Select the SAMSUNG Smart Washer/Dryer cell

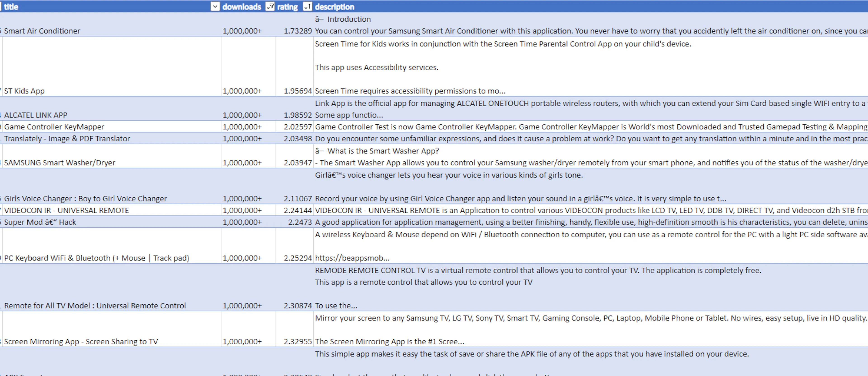click(111, 156)
